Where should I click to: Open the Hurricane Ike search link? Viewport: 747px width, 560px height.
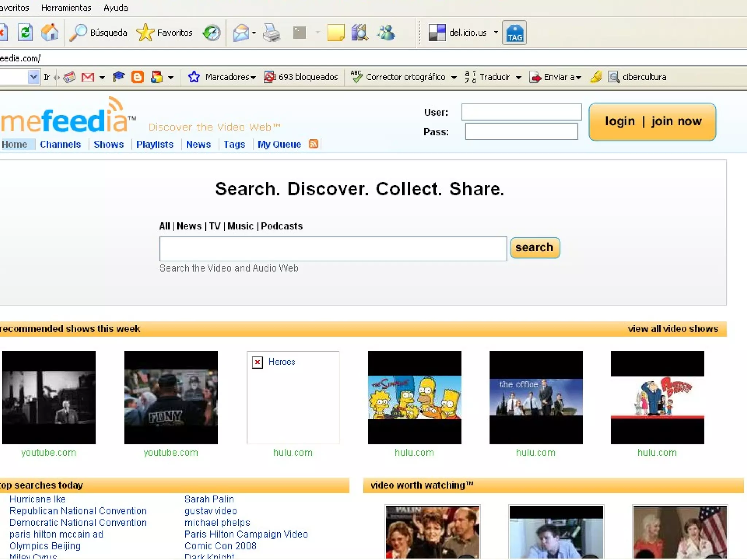tap(38, 499)
